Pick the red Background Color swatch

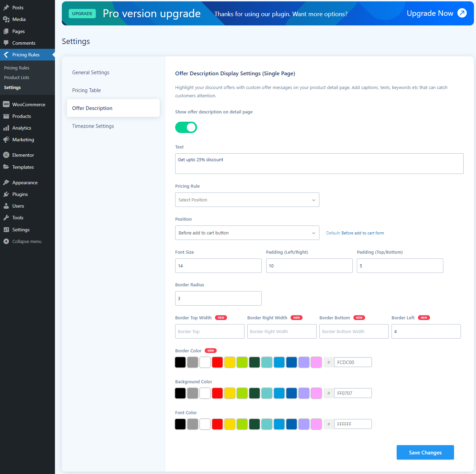(217, 393)
